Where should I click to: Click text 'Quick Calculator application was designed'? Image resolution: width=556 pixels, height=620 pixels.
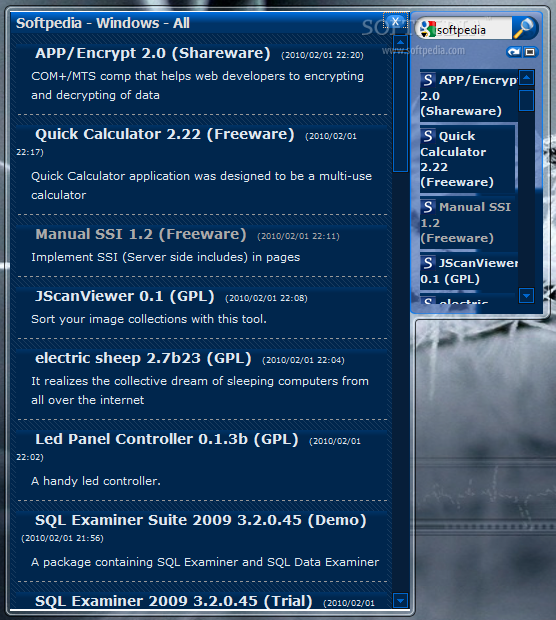153,176
